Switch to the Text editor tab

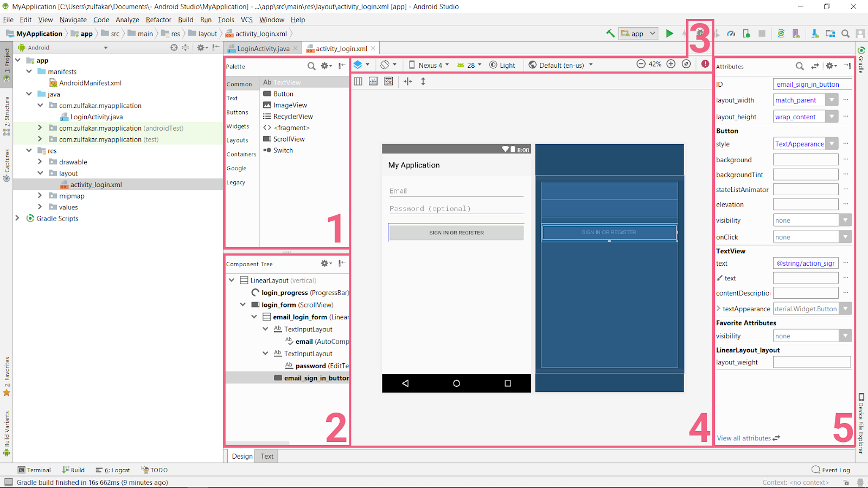267,456
